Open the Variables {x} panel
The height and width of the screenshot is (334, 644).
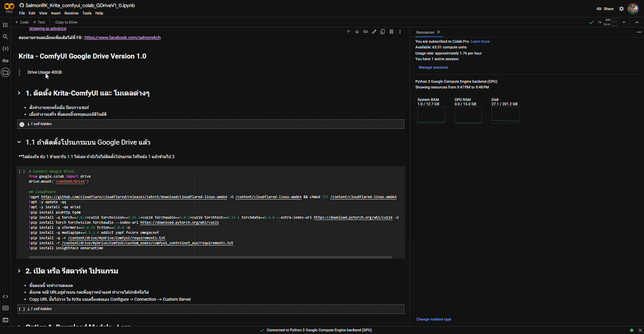pos(5,49)
